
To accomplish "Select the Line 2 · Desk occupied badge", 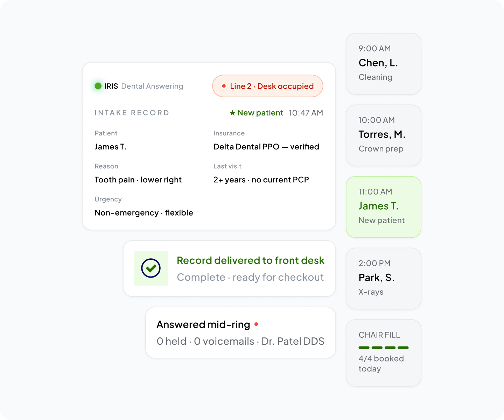I will pos(268,86).
